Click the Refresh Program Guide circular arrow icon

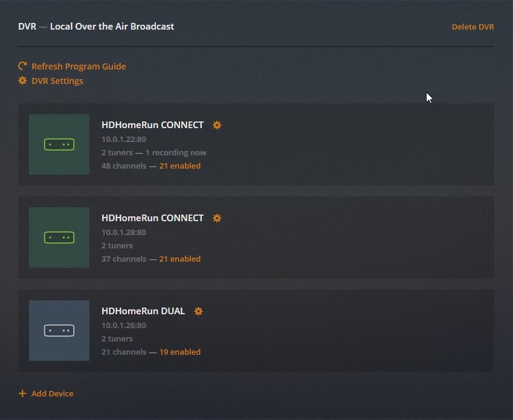(x=22, y=66)
